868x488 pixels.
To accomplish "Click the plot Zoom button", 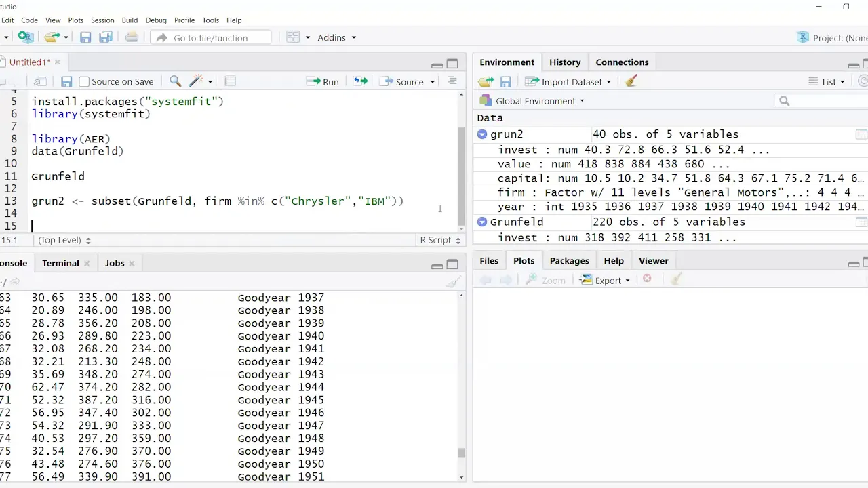I will [546, 280].
